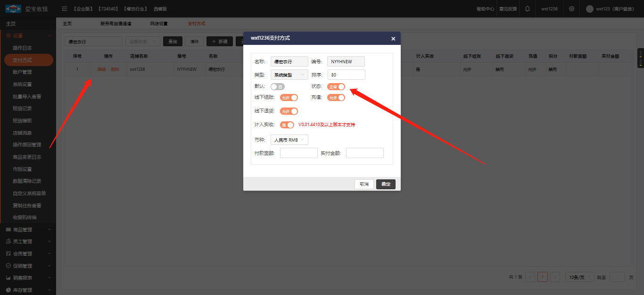Click the 取消 button
The image size is (644, 295).
[x=364, y=184]
